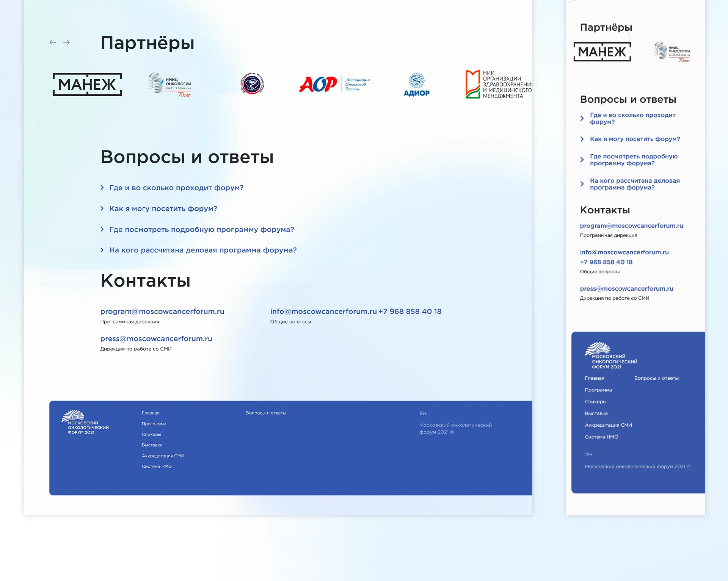Click the НМИЦ онкологии logo in mobile view

672,52
